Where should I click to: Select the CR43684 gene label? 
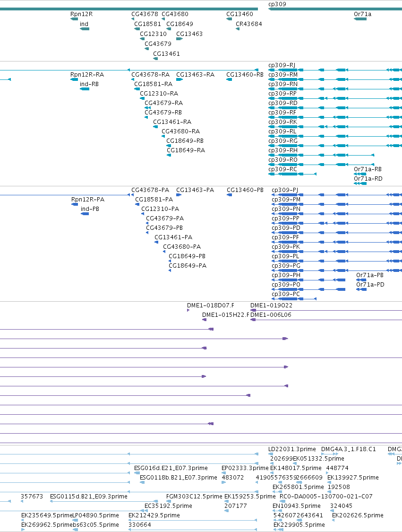pyautogui.click(x=249, y=24)
